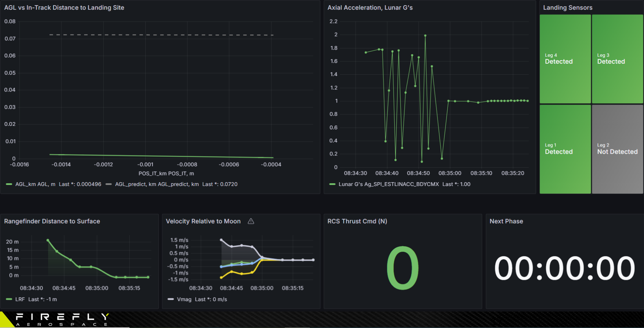The height and width of the screenshot is (328, 644).
Task: Click the Leg 3 Detected status tile
Action: pyautogui.click(x=617, y=58)
